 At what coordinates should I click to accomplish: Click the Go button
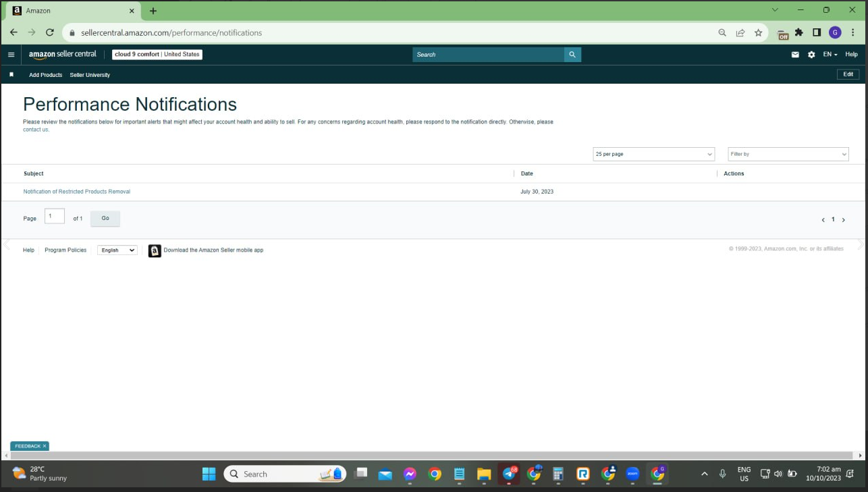pos(105,219)
